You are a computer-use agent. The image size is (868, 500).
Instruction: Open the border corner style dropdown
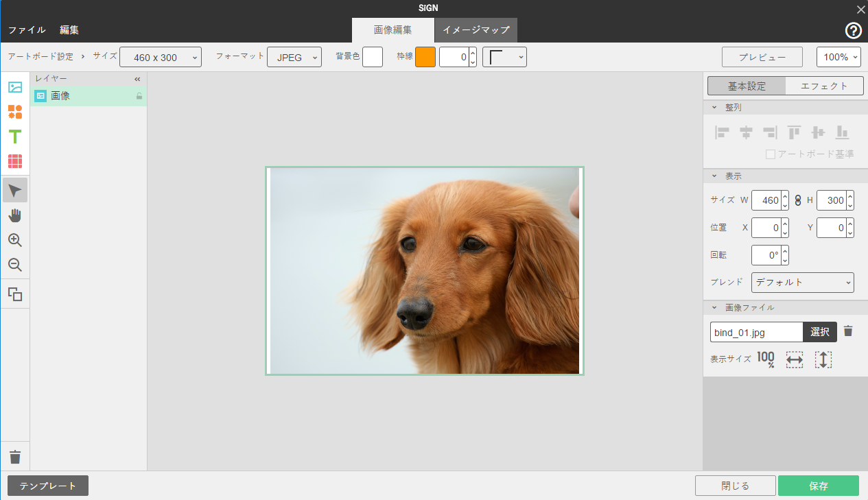pos(505,57)
